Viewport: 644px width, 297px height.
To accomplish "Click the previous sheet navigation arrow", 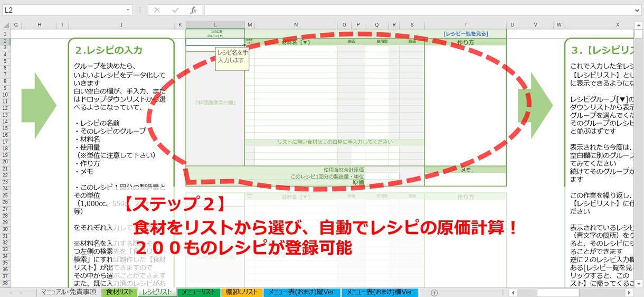I will pos(11,293).
